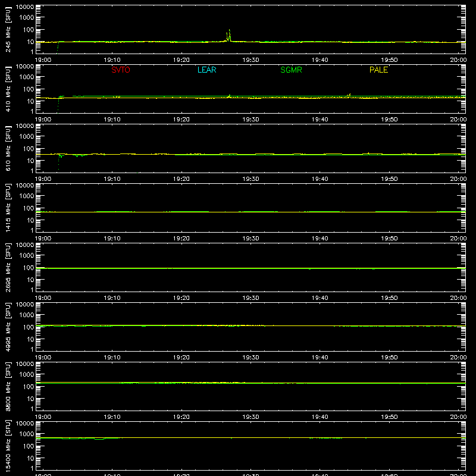The width and height of the screenshot is (476, 476).
Task: Click the 8800 MHz [SFU] axis title
Action: click(8, 386)
